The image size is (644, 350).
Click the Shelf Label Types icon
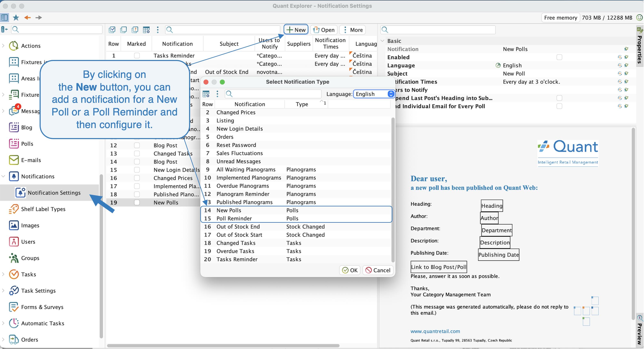[14, 209]
